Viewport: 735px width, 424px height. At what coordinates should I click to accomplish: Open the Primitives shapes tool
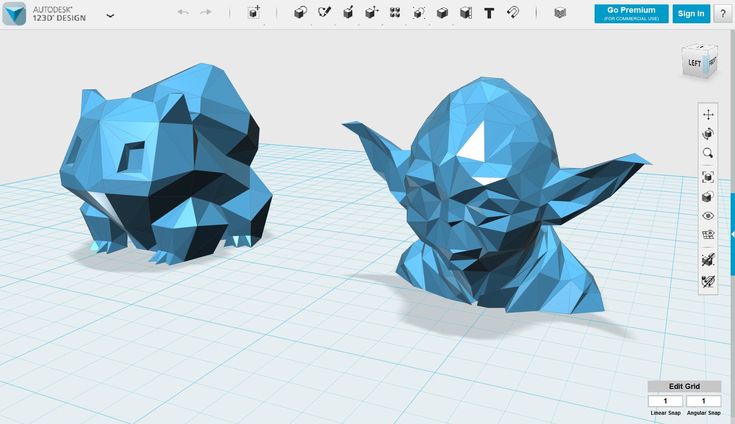click(x=300, y=13)
